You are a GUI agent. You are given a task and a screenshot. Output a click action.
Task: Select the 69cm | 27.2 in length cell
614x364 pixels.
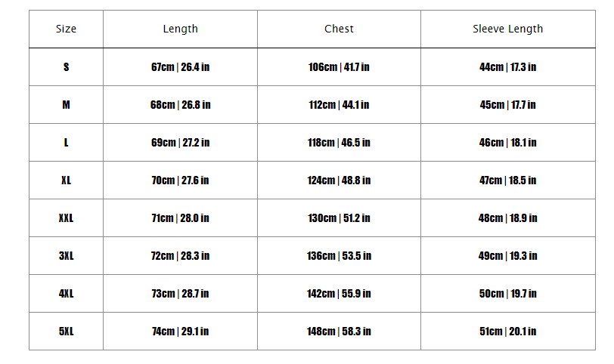pos(180,143)
